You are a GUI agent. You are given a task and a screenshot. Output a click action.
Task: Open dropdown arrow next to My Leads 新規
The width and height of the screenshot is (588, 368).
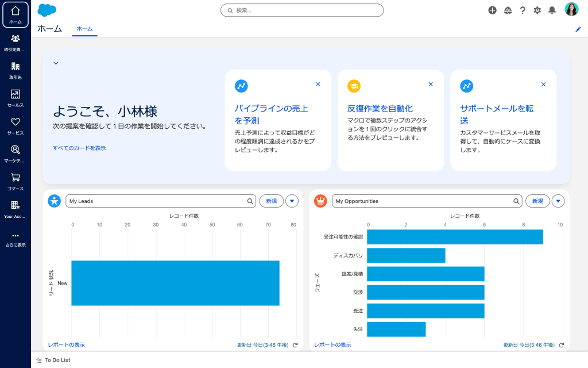point(292,201)
